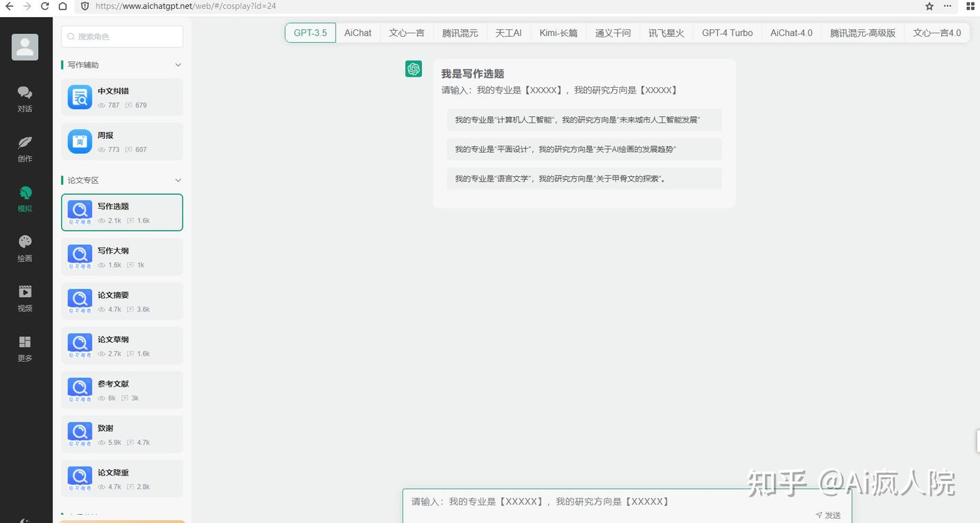Click the 致谢 title text
This screenshot has width=980, height=523.
[105, 428]
